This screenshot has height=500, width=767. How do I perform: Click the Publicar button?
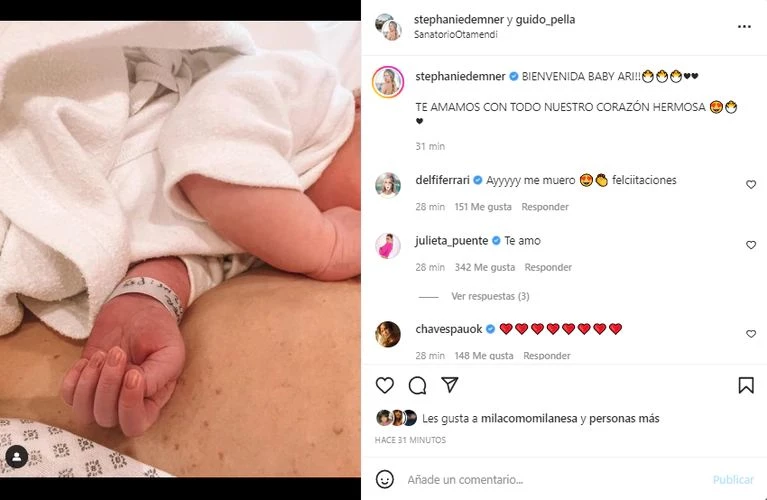click(733, 479)
